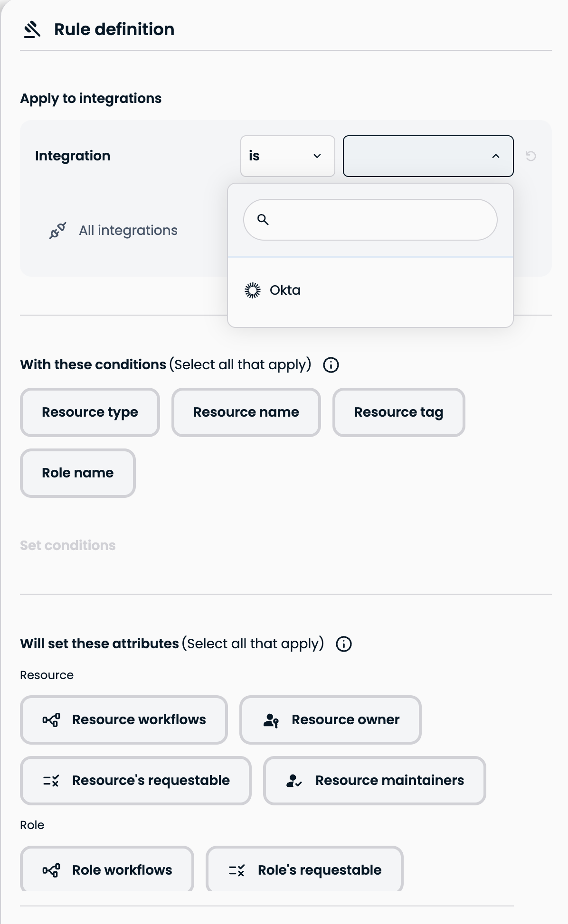Select the Resource's requestable attribute

point(136,781)
